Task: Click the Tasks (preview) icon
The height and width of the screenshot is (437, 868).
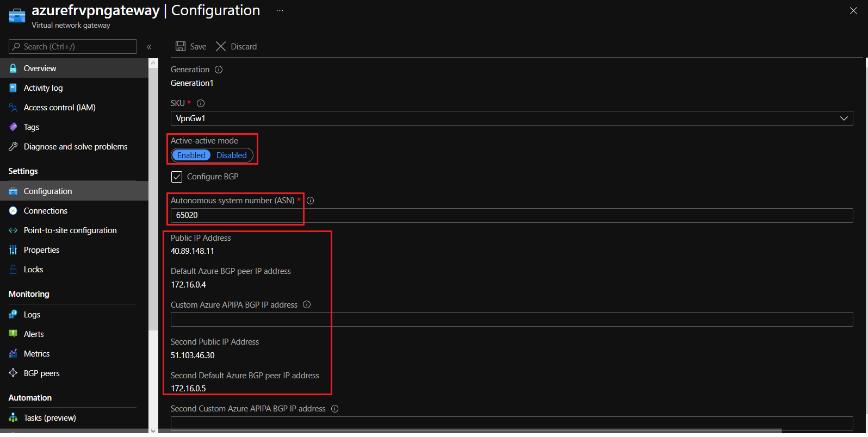Action: 13,418
